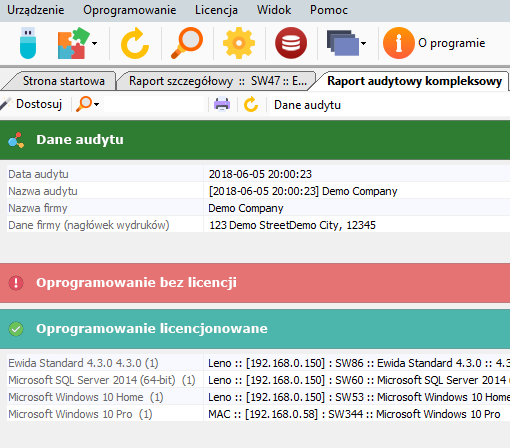
Task: Open the Pomoc menu
Action: click(x=329, y=10)
